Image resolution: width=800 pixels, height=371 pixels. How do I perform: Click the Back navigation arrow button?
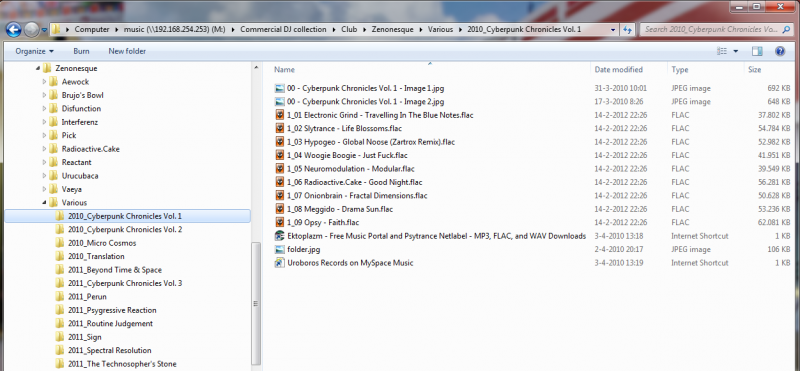pos(14,30)
